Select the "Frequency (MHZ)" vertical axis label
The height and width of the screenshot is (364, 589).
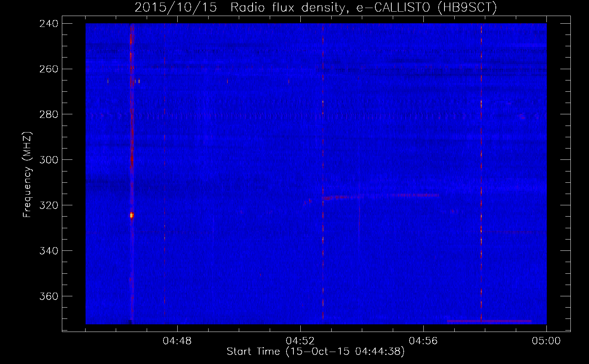click(27, 174)
